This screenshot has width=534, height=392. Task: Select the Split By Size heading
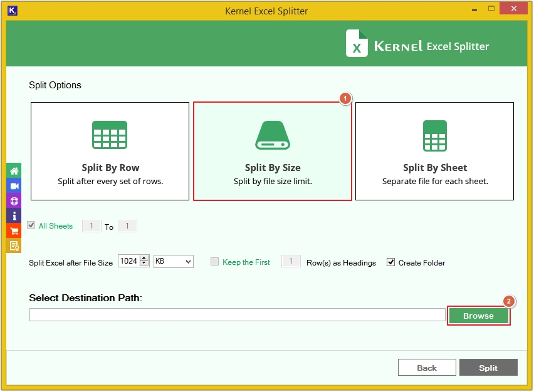click(x=273, y=167)
